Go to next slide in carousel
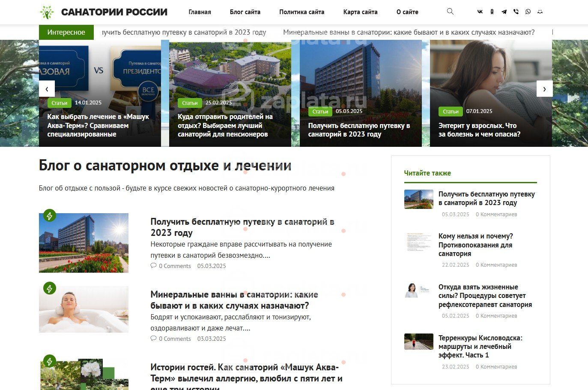The width and height of the screenshot is (588, 390). point(544,89)
